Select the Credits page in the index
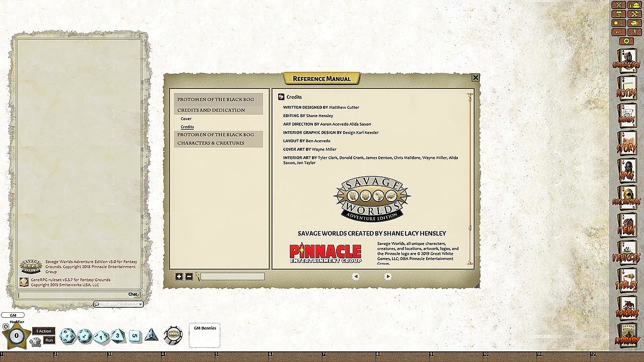This screenshot has height=362, width=644. click(187, 127)
